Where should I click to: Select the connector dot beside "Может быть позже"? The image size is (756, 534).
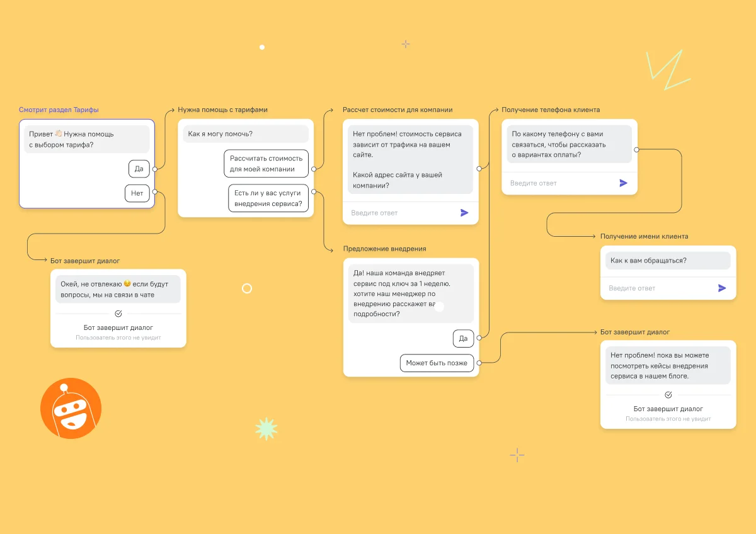[x=479, y=363]
